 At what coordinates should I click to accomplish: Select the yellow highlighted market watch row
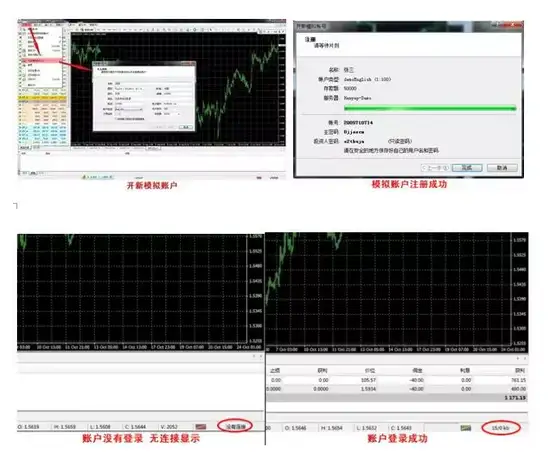[x=42, y=98]
